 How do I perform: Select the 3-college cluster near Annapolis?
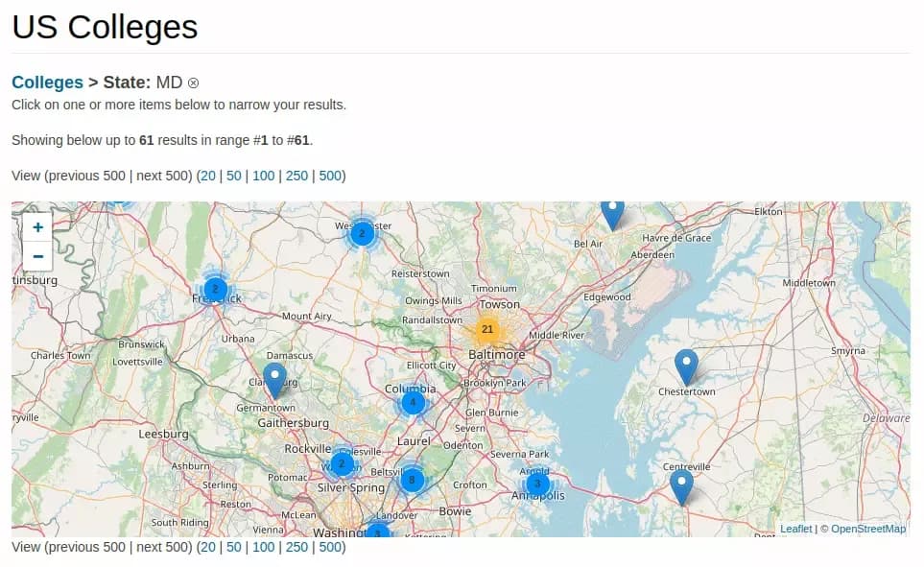pyautogui.click(x=537, y=485)
